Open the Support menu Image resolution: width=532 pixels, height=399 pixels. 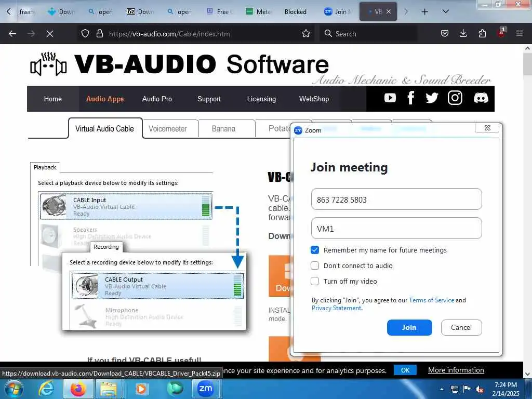click(x=209, y=99)
